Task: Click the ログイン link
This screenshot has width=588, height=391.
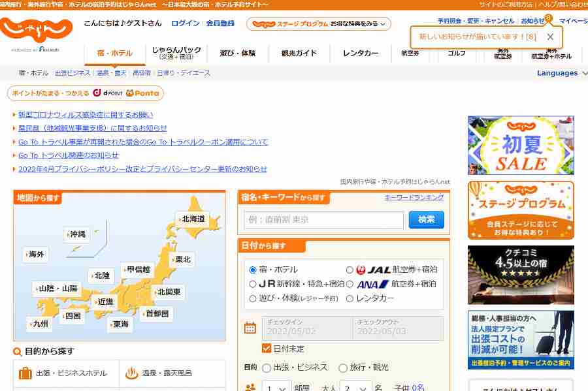Action: click(186, 23)
